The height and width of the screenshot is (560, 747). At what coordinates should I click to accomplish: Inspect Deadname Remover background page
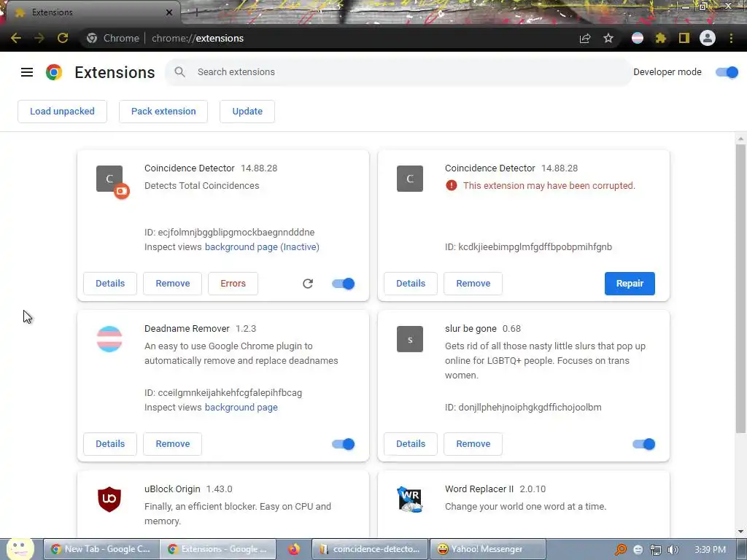pyautogui.click(x=241, y=408)
